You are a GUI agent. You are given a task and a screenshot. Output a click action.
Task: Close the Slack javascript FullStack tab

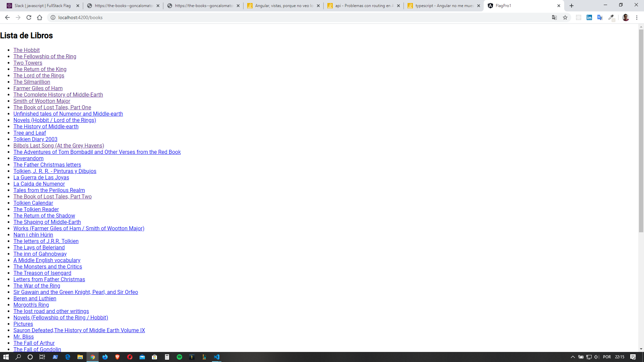78,6
